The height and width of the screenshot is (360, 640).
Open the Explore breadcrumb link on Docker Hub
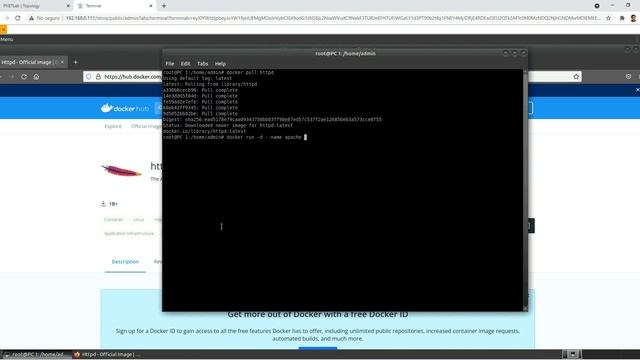point(113,126)
